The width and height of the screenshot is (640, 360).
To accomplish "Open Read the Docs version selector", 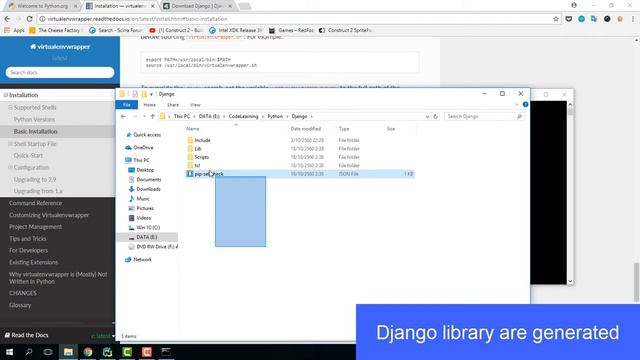I will [x=102, y=336].
